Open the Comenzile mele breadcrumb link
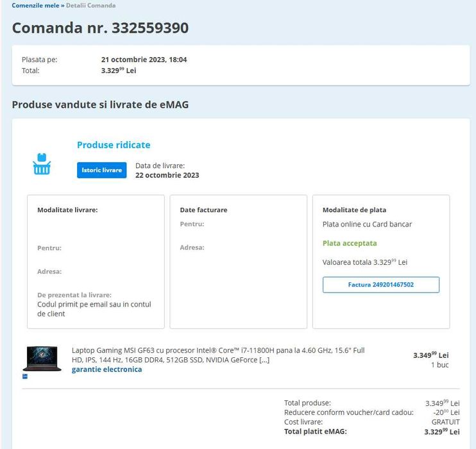 pyautogui.click(x=35, y=6)
